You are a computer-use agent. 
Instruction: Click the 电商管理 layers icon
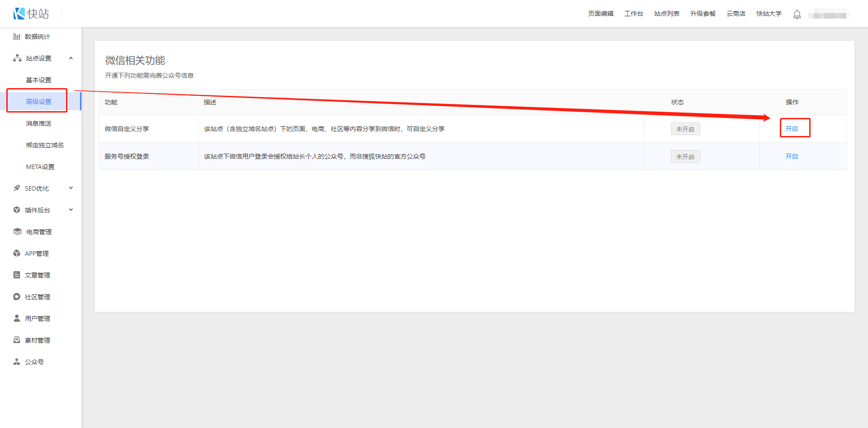click(17, 232)
